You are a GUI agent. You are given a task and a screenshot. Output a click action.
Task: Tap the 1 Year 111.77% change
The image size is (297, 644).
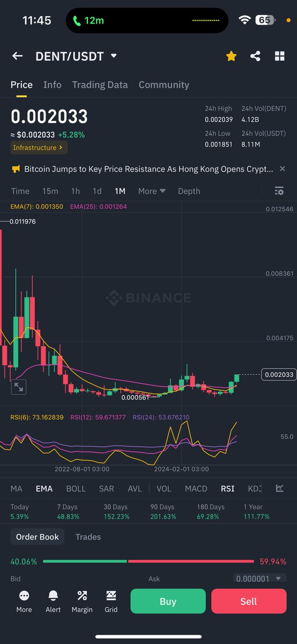(x=256, y=511)
